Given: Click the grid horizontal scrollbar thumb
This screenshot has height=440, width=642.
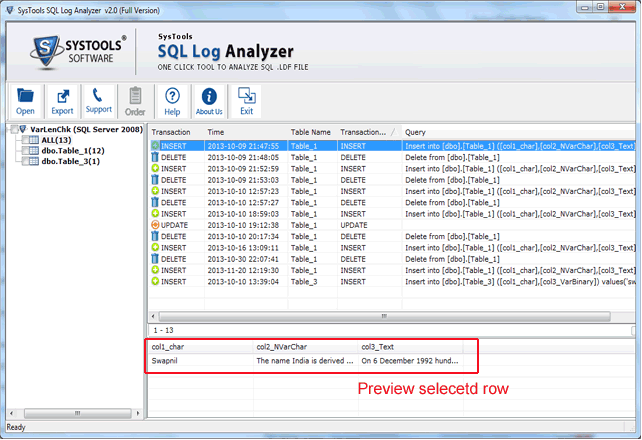Looking at the screenshot, I should pos(384,316).
